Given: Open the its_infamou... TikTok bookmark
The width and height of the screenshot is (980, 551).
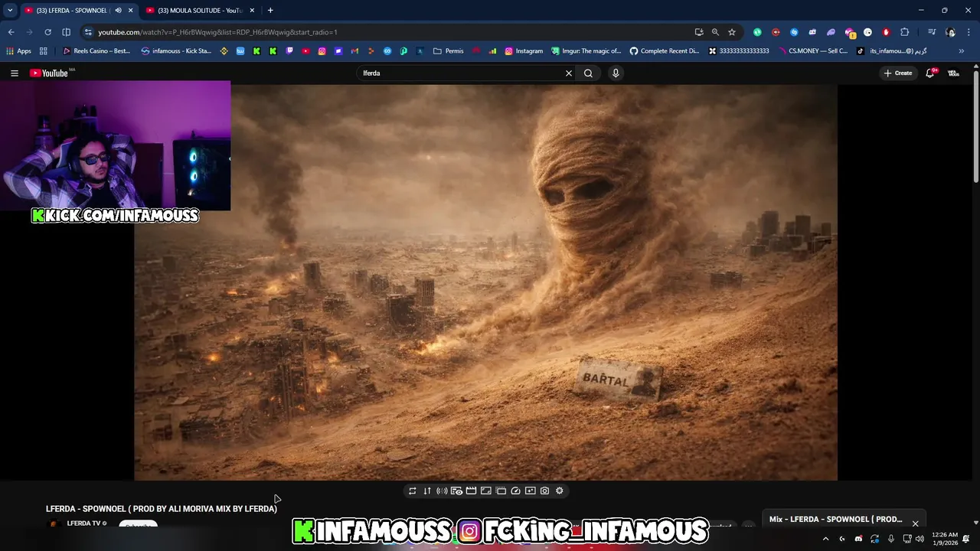Looking at the screenshot, I should [x=891, y=51].
